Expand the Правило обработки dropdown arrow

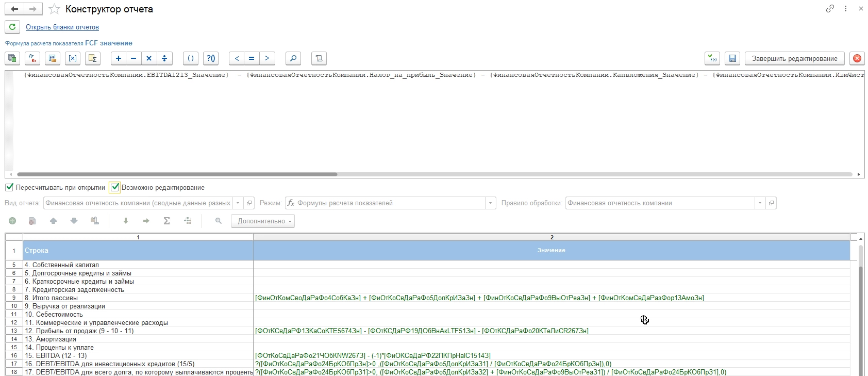(760, 203)
